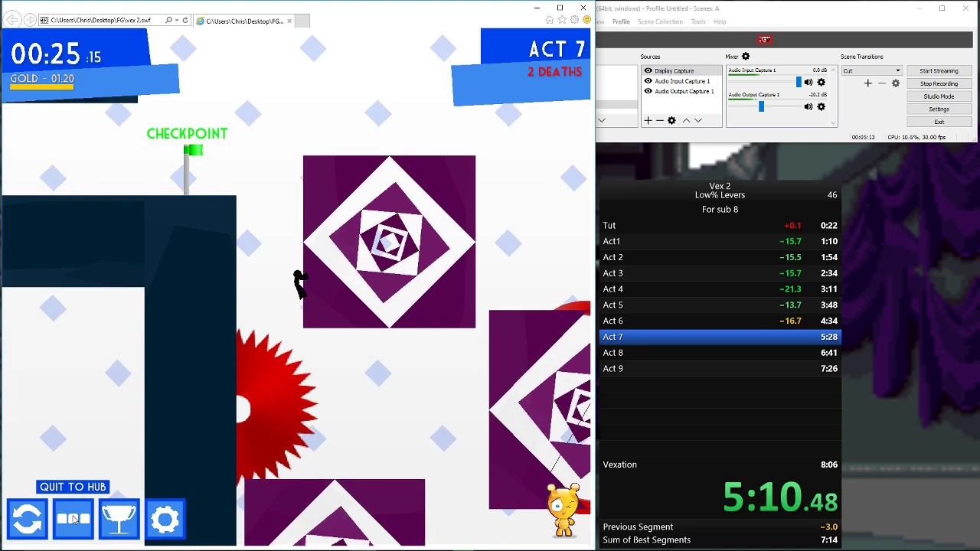Select Display Capture source row
Image resolution: width=980 pixels, height=551 pixels.
[x=680, y=70]
